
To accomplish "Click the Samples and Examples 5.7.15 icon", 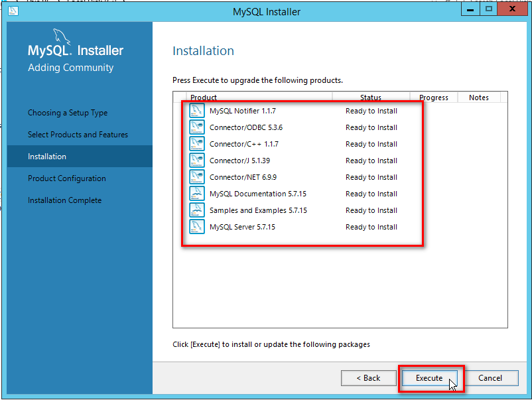I will click(x=197, y=210).
